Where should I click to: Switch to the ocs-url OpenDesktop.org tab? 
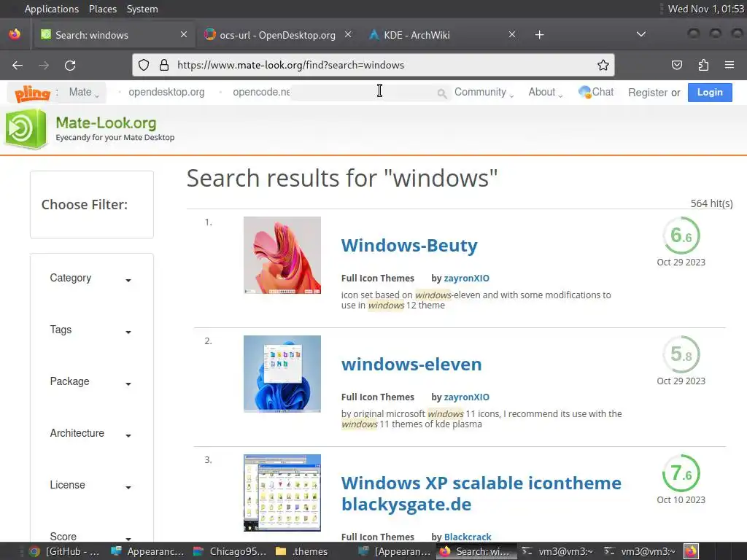tap(277, 35)
